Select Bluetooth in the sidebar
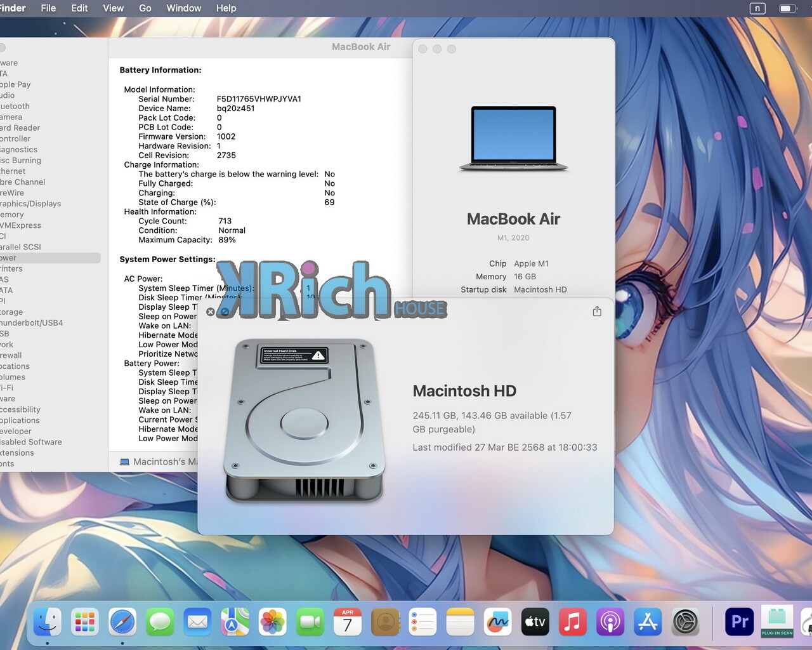812x650 pixels. [15, 106]
